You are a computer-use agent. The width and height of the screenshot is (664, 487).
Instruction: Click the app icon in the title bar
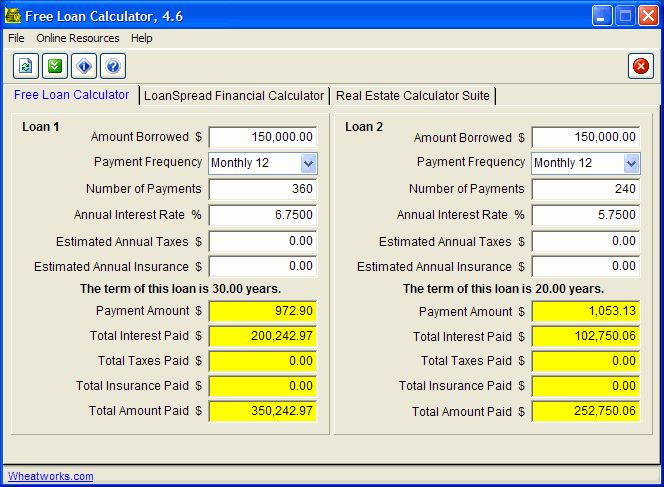tap(13, 16)
